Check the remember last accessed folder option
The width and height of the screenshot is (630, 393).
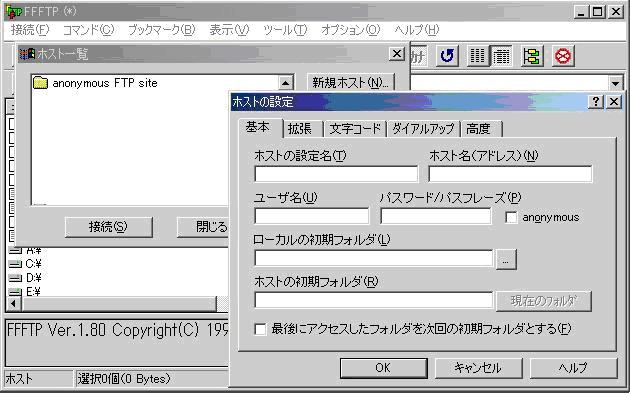[260, 329]
